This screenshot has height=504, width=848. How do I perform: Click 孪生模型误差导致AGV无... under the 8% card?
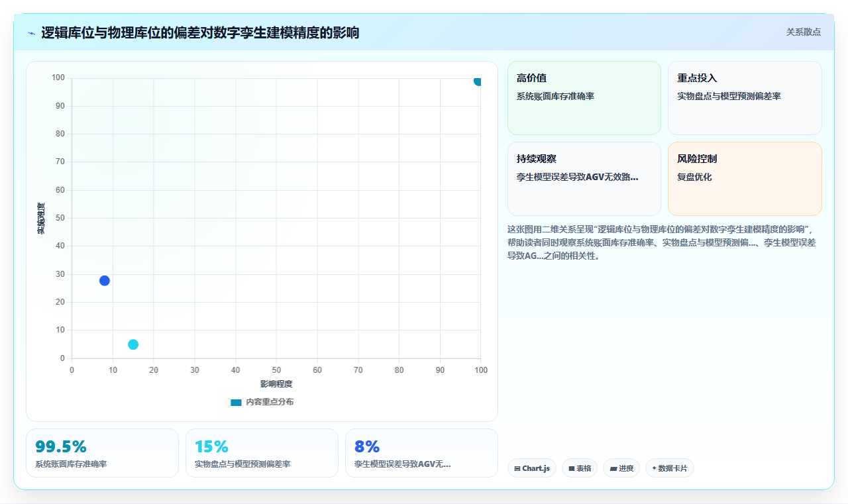click(403, 464)
